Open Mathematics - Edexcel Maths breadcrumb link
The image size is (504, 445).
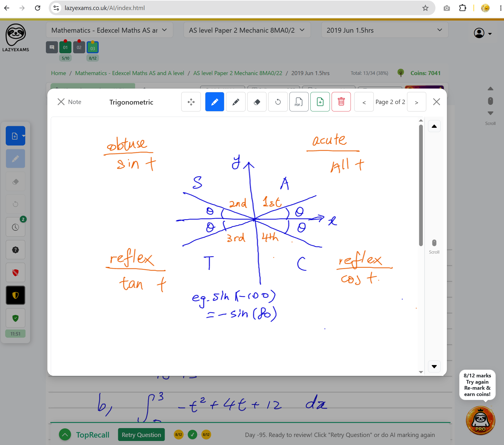pyautogui.click(x=130, y=73)
